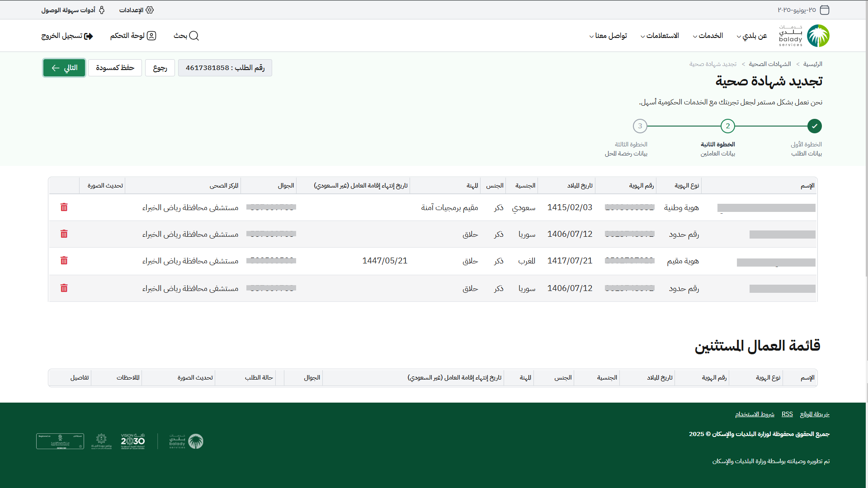Screen dimensions: 868x488
Task: Open the settings gear icon in top bar
Action: point(150,10)
